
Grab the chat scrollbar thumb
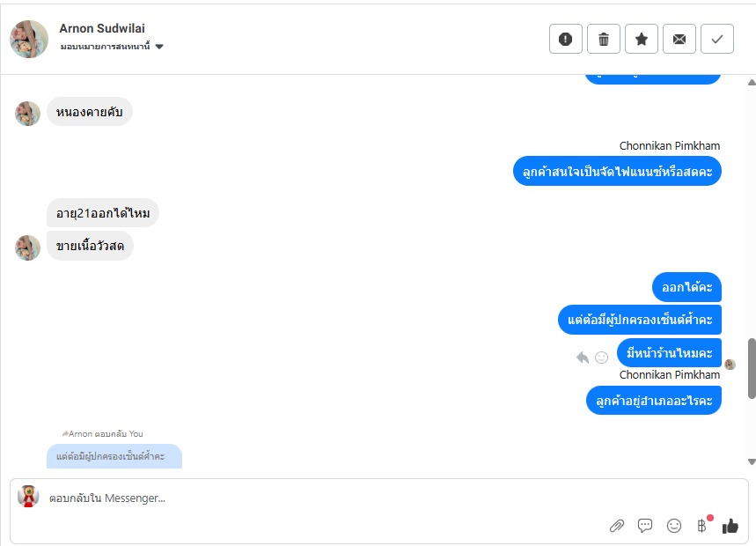click(x=752, y=368)
